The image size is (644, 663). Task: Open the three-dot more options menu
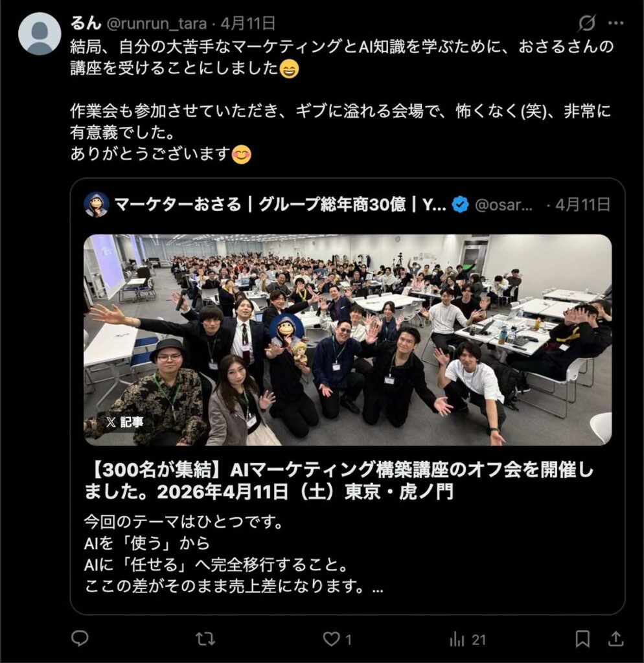[615, 23]
